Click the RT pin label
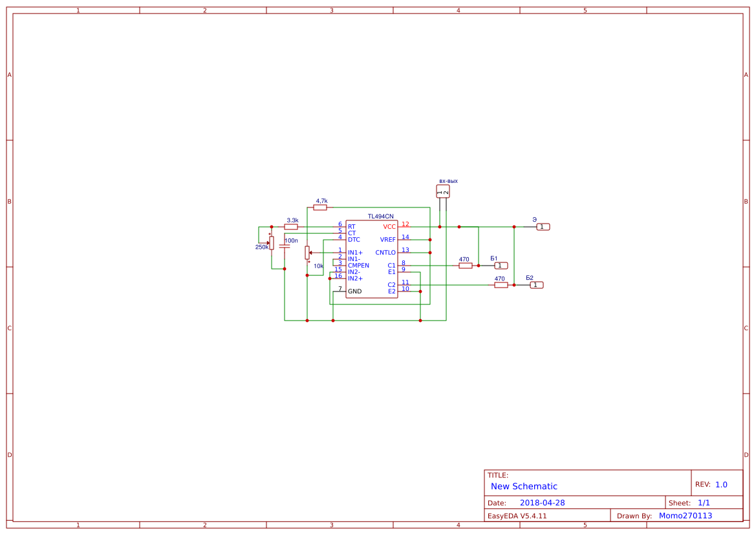This screenshot has width=756, height=535. (x=351, y=227)
